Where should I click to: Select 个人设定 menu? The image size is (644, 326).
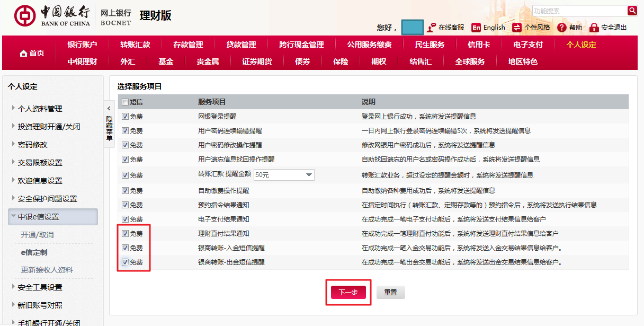(581, 45)
